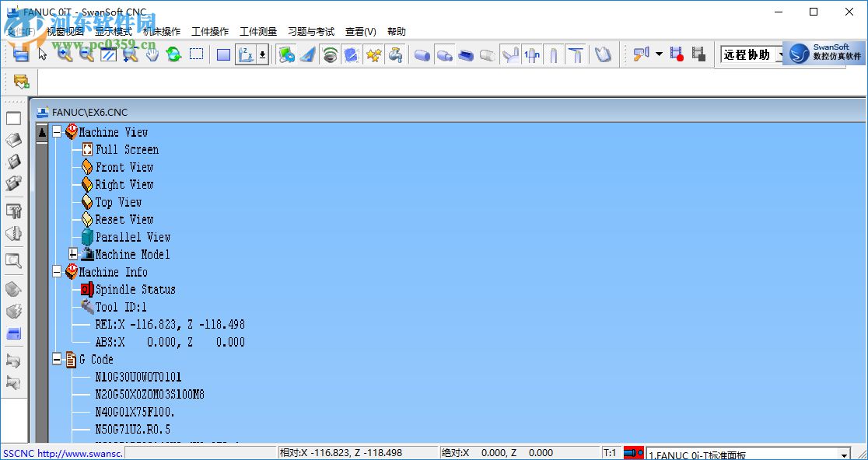This screenshot has height=460, width=868.
Task: Select Front View in the tree
Action: click(x=124, y=167)
